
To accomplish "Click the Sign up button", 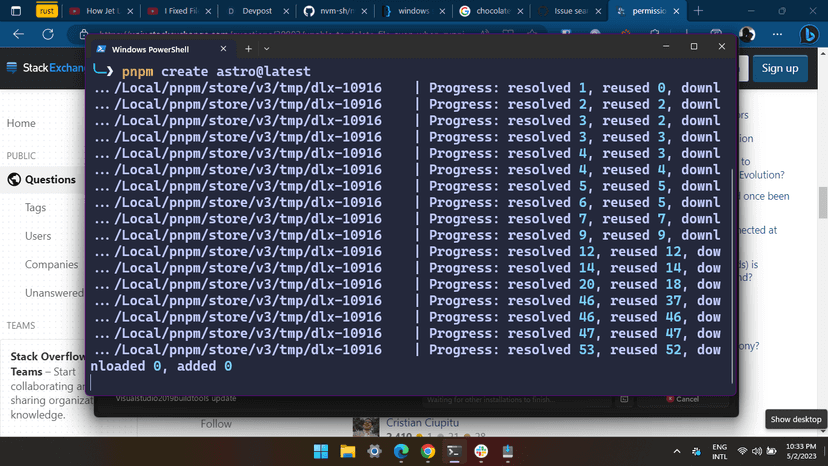I will click(x=779, y=68).
